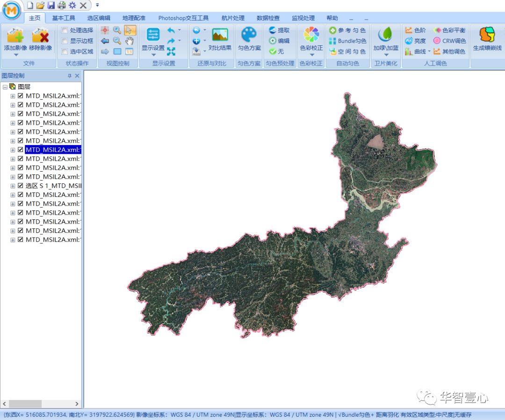Screen dimensions: 505x420
Task: Switch to the 地理配准 tab
Action: click(134, 18)
